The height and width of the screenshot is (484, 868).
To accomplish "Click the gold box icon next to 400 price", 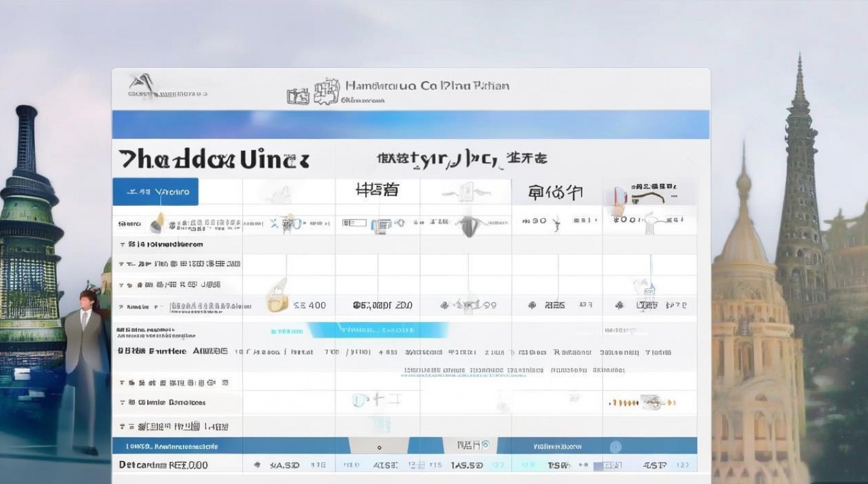I will 278,303.
